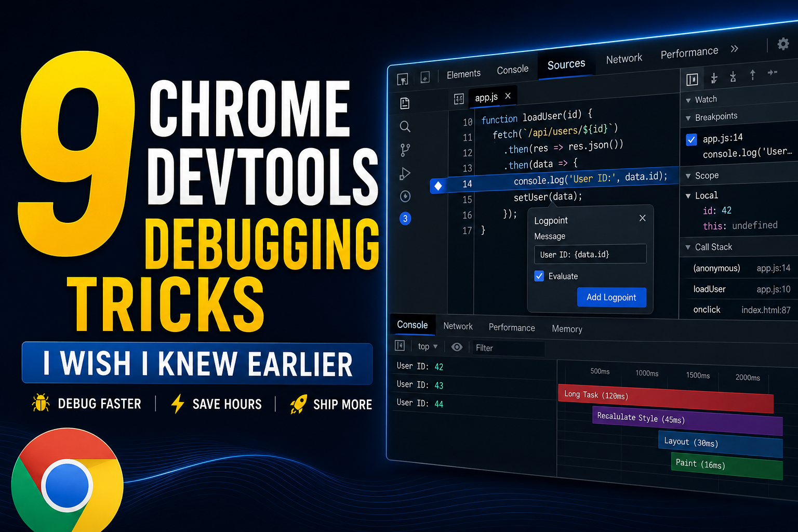Open the top context dropdown

click(428, 347)
